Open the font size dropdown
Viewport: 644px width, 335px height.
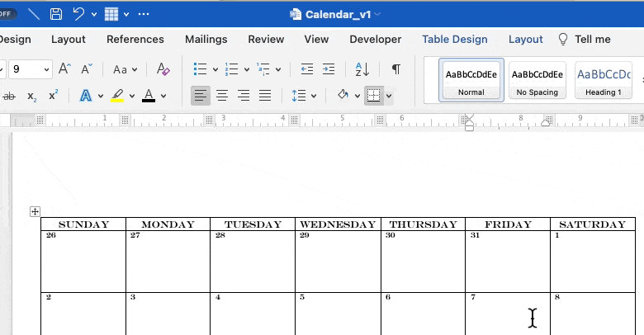(x=45, y=69)
